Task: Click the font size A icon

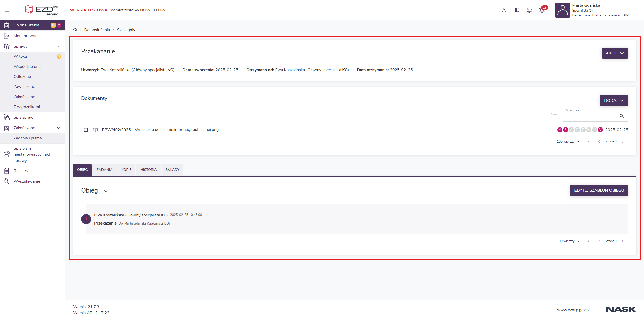Action: coord(504,10)
